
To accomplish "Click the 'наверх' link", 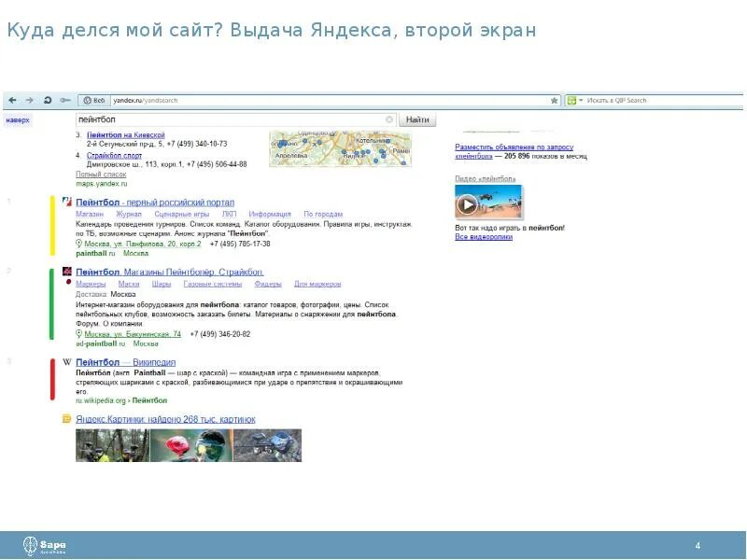I will tap(18, 120).
